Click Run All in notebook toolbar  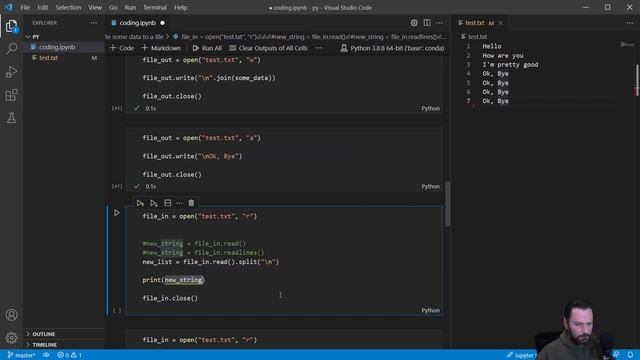tap(207, 48)
